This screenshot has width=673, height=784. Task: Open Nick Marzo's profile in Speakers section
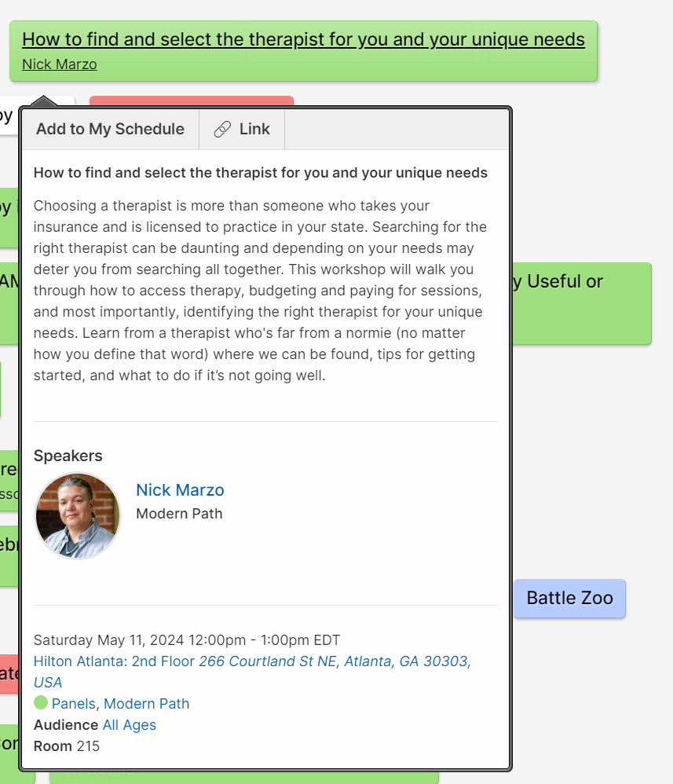click(x=180, y=490)
